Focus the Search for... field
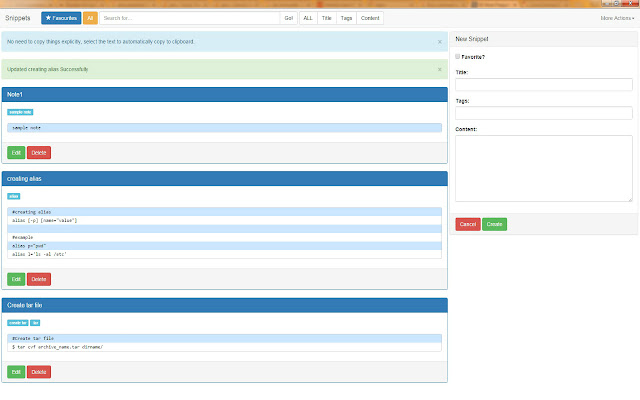The width and height of the screenshot is (640, 400). click(190, 18)
